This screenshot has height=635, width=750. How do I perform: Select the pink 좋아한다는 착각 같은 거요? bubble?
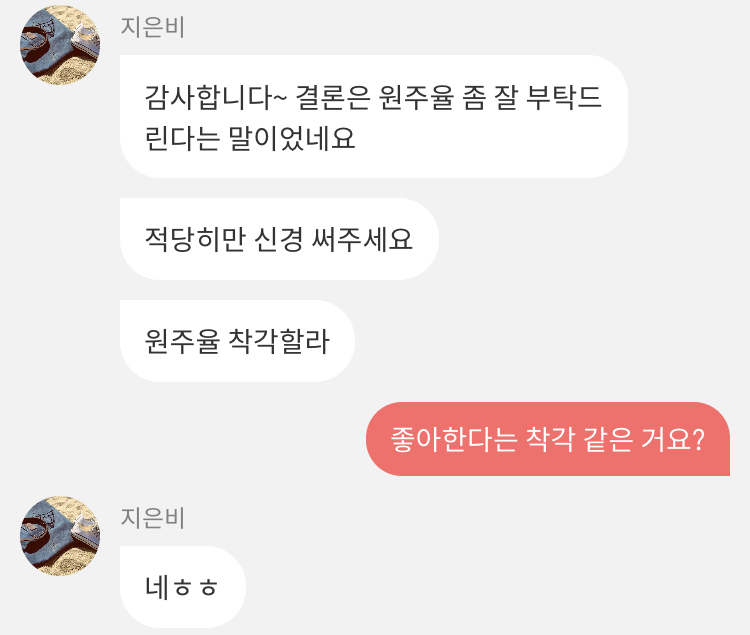coord(548,439)
